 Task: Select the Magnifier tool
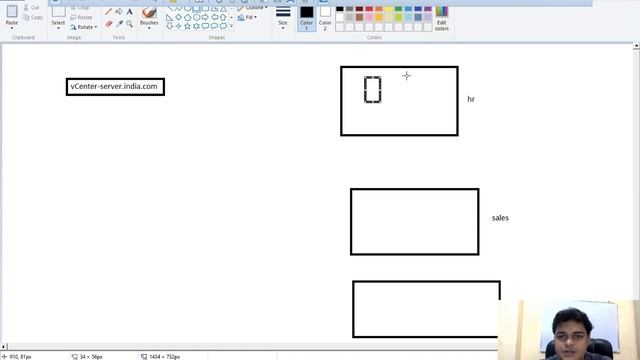129,24
